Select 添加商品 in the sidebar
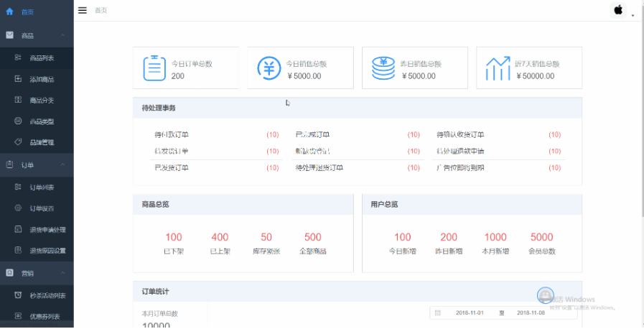Screen dimensions: 644x329 pyautogui.click(x=42, y=79)
